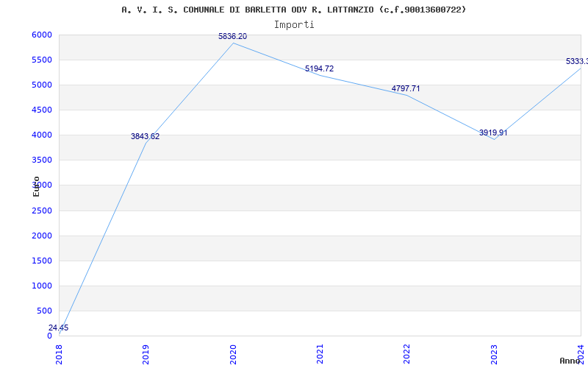Click the y-axis value 2500
This screenshot has height=368, width=588.
coord(42,210)
